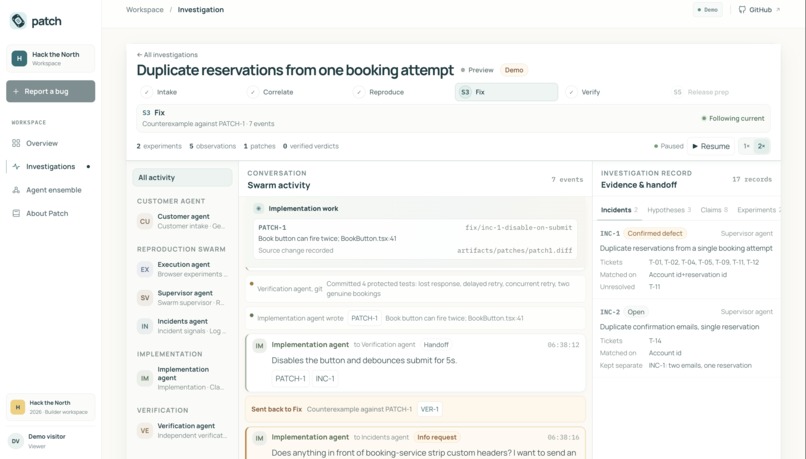Screen dimensions: 806x459
Task: Click Confirmed defect label on INC-1
Action: [654, 233]
